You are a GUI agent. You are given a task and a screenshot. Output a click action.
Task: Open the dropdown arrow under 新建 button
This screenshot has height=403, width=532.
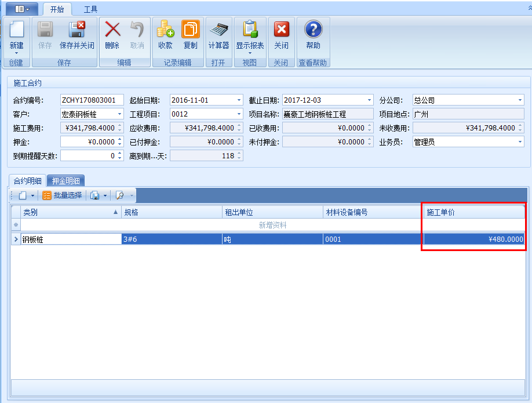point(16,53)
